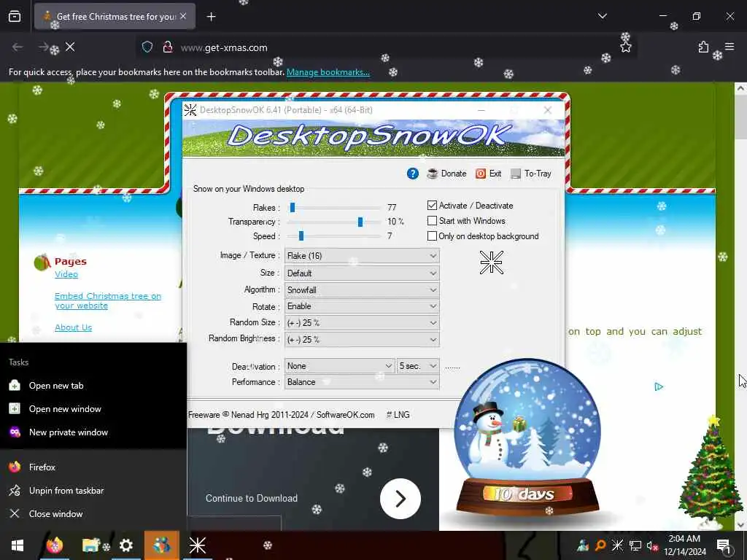This screenshot has width=747, height=560.
Task: Choose Close window in the jump list
Action: (x=93, y=514)
